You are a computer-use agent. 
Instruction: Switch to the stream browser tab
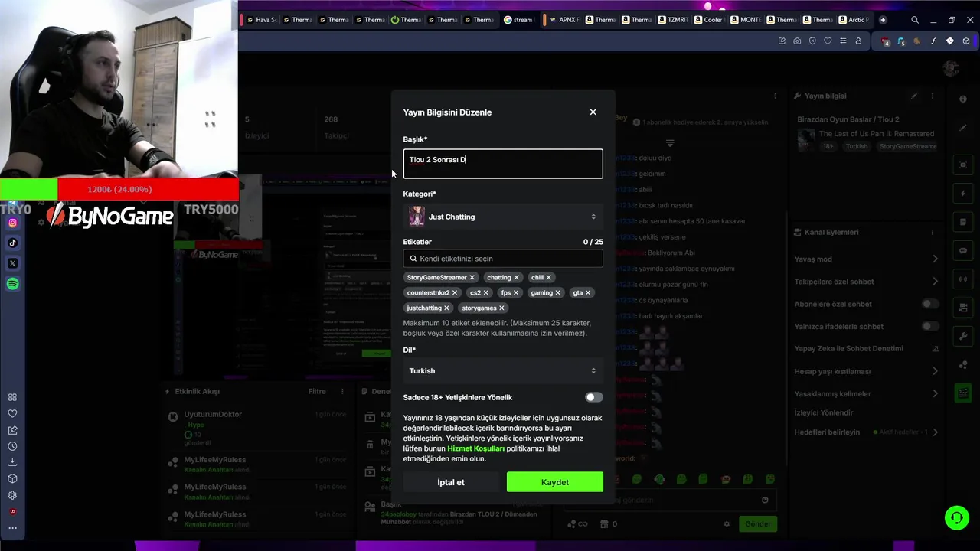[x=518, y=20]
